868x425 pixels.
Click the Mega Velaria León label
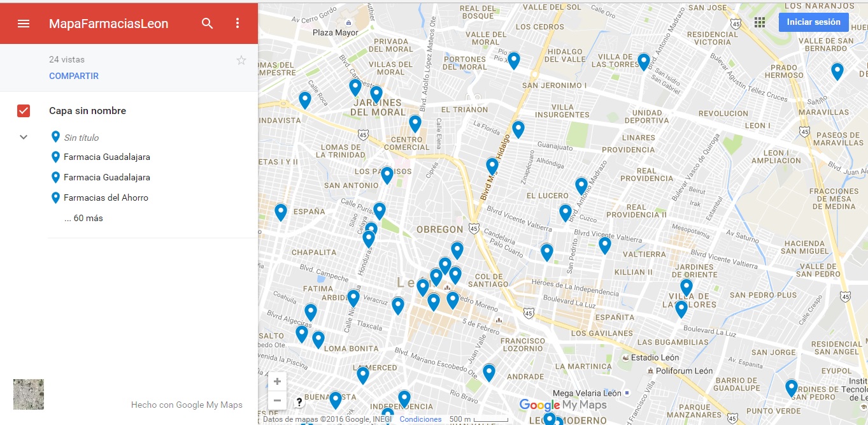587,393
